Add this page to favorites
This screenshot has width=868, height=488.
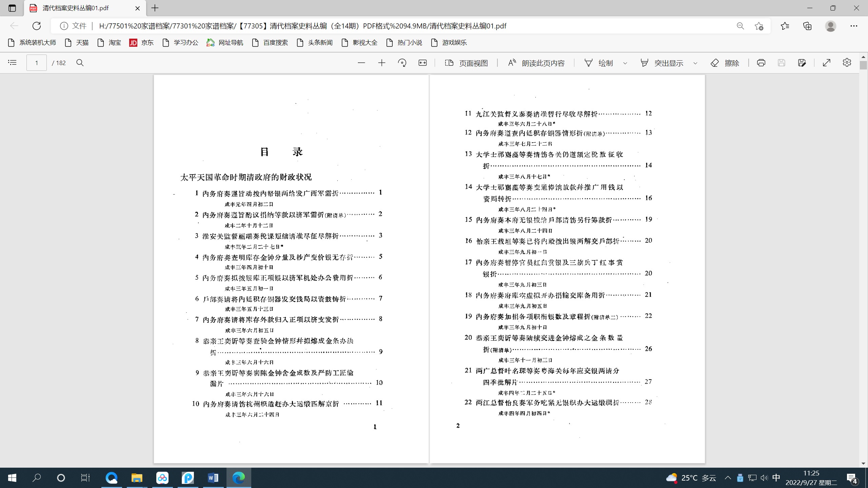point(759,26)
